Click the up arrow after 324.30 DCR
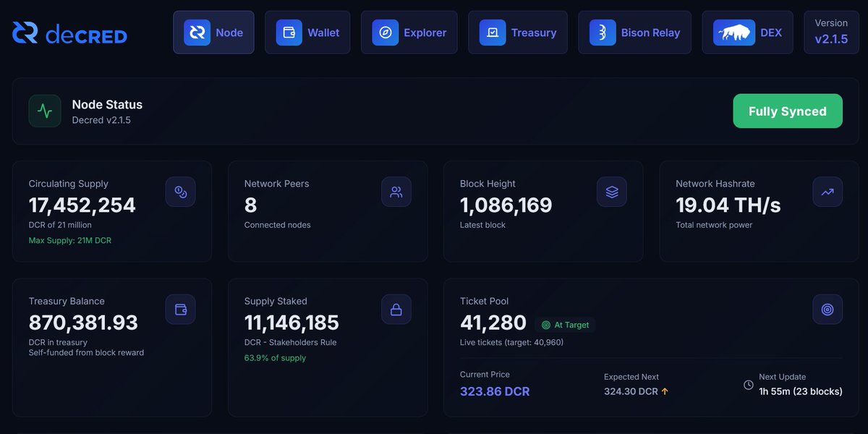 point(665,391)
